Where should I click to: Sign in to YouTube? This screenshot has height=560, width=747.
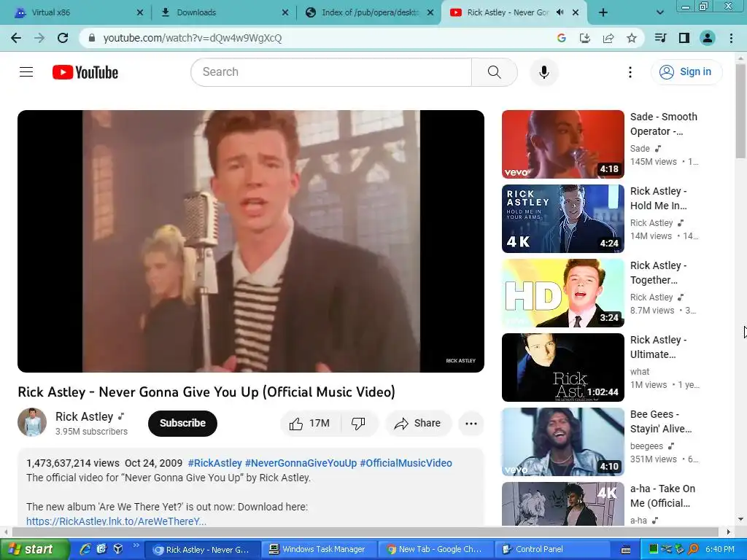pyautogui.click(x=686, y=72)
